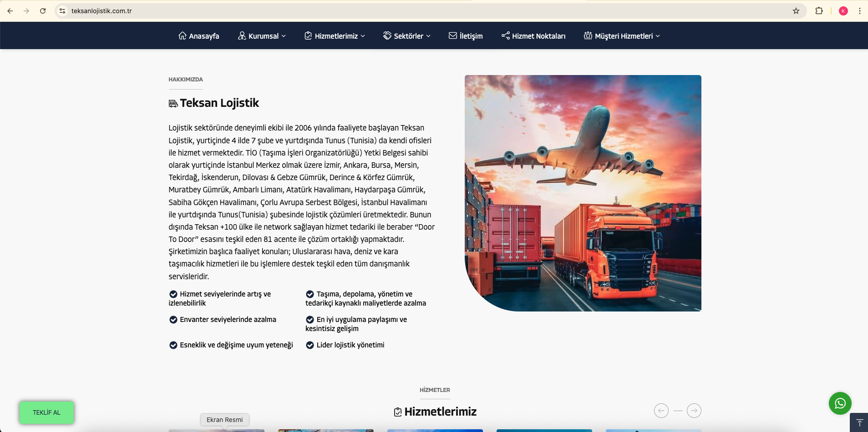Click the home icon beside Anasayfa
The image size is (868, 432).
(183, 35)
